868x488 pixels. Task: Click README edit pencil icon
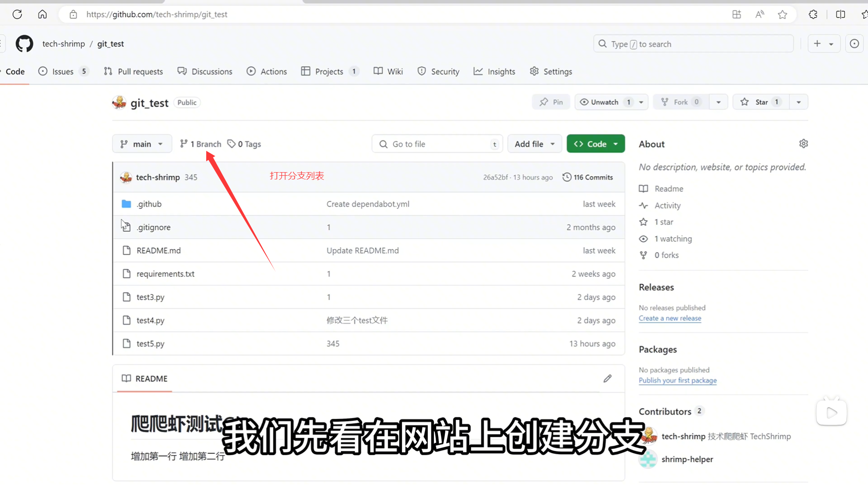pyautogui.click(x=607, y=379)
